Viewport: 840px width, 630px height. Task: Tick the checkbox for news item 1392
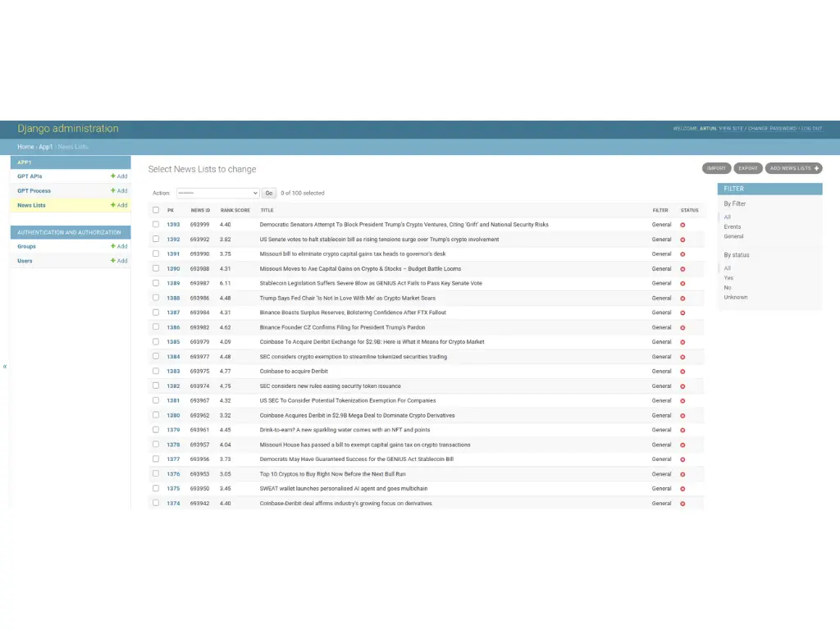tap(156, 240)
